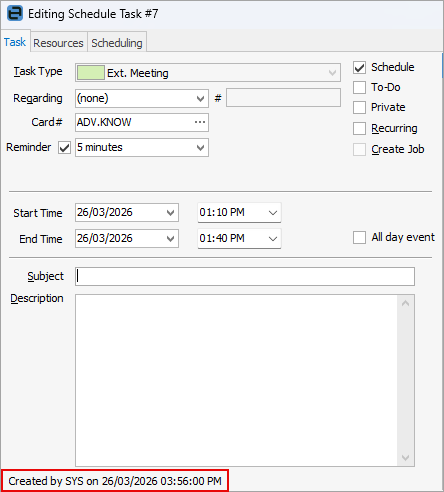Open the Regarding dropdown arrow
This screenshot has width=444, height=492.
(x=200, y=99)
